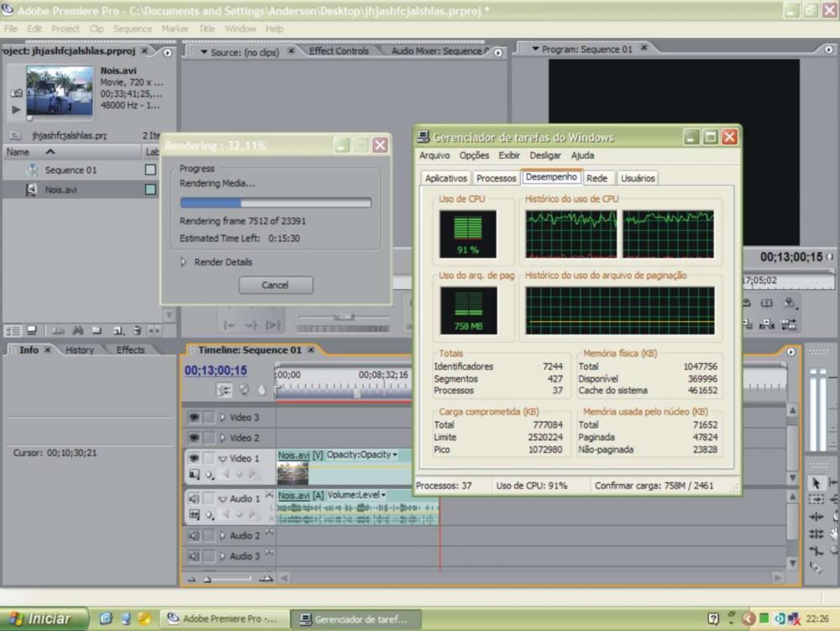
Task: Click the Sequence 01 item icon
Action: click(x=31, y=170)
